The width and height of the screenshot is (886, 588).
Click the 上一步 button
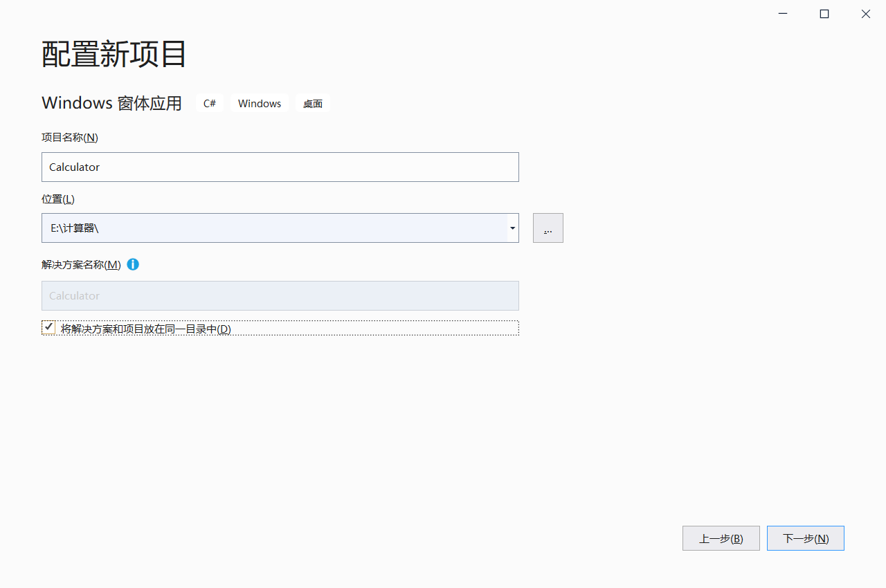721,538
